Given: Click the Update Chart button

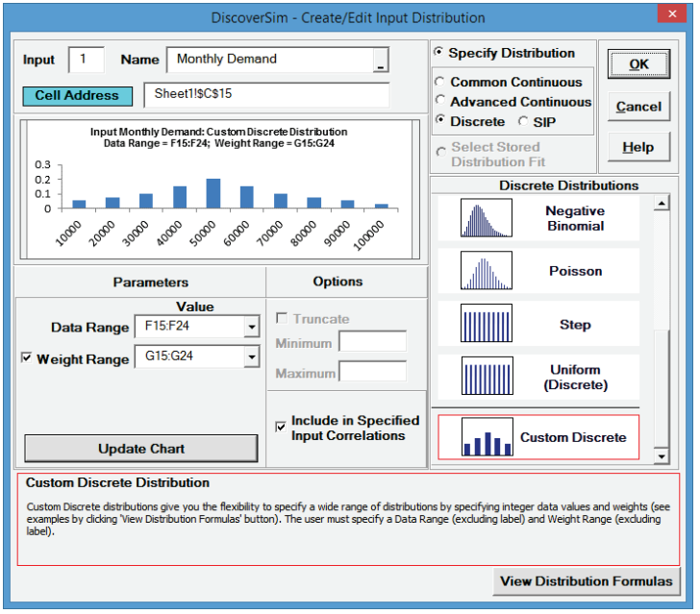Looking at the screenshot, I should (x=141, y=448).
